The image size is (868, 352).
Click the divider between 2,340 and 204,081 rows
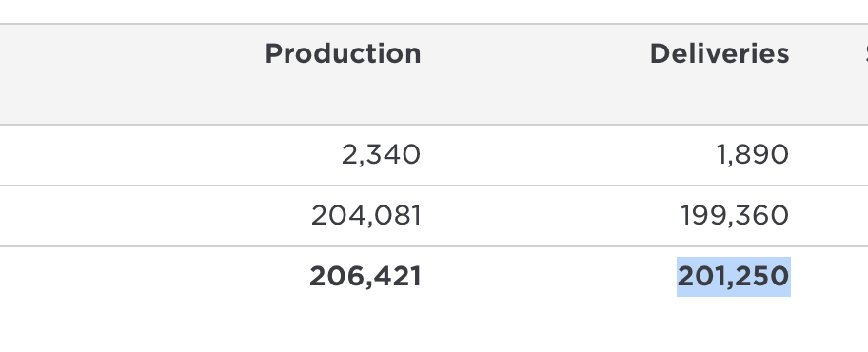tap(434, 186)
